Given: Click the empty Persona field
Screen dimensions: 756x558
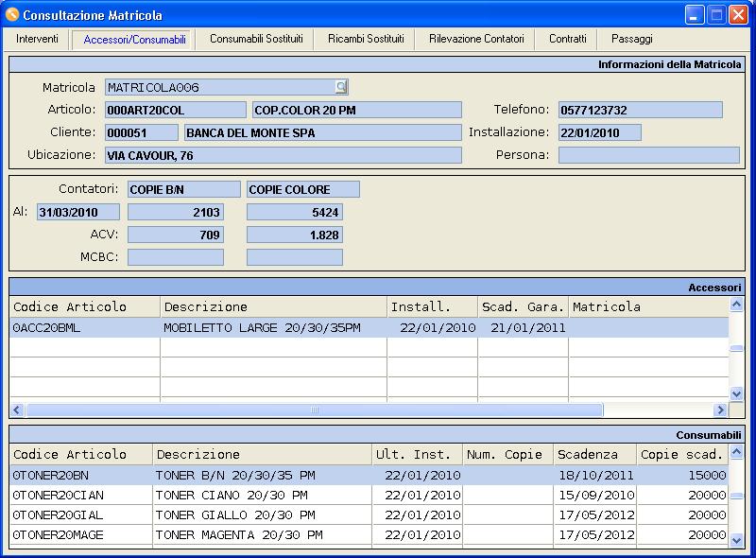Looking at the screenshot, I should point(649,155).
